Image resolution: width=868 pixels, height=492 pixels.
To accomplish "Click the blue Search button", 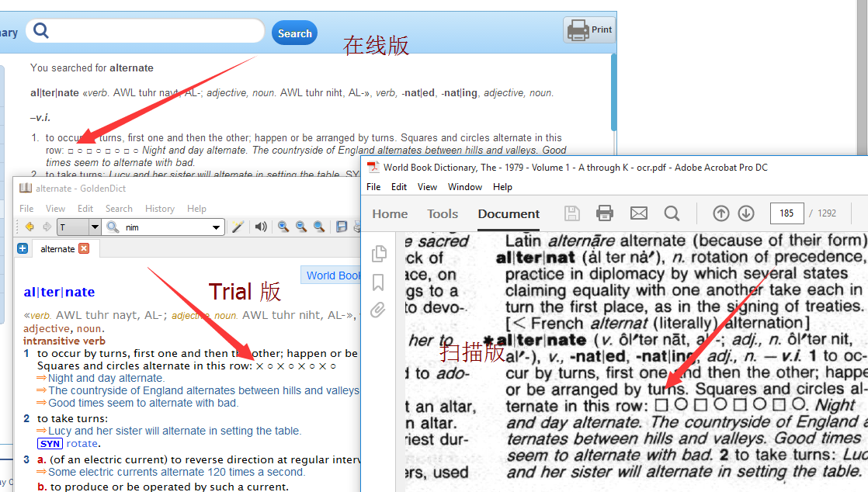I will pos(294,33).
